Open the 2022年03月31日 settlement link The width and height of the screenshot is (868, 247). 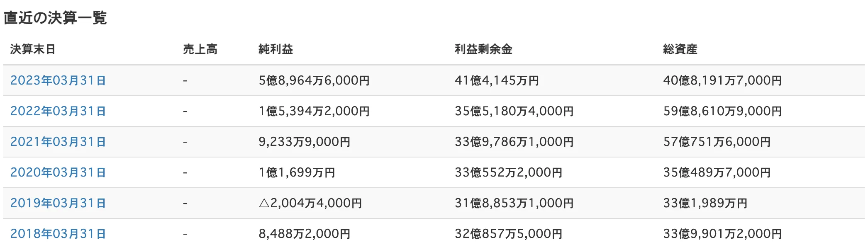point(58,111)
